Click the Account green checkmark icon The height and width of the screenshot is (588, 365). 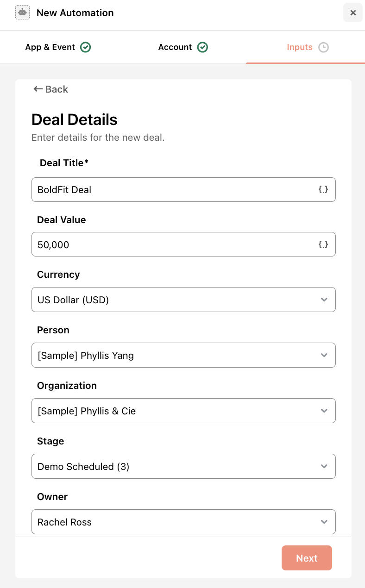pyautogui.click(x=202, y=47)
